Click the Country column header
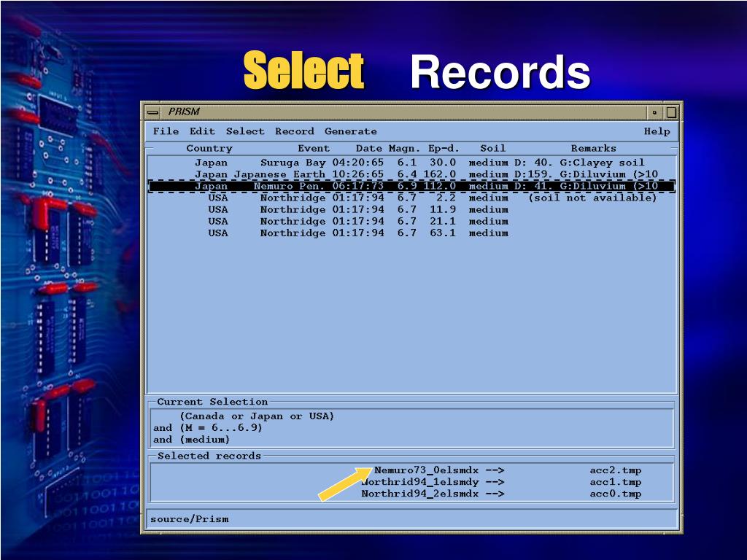This screenshot has width=747, height=560. (x=209, y=148)
